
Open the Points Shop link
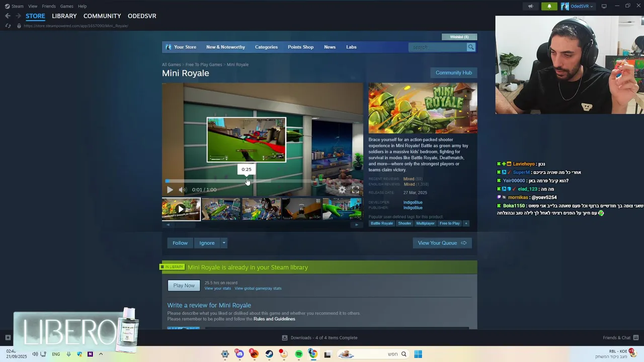(x=300, y=47)
